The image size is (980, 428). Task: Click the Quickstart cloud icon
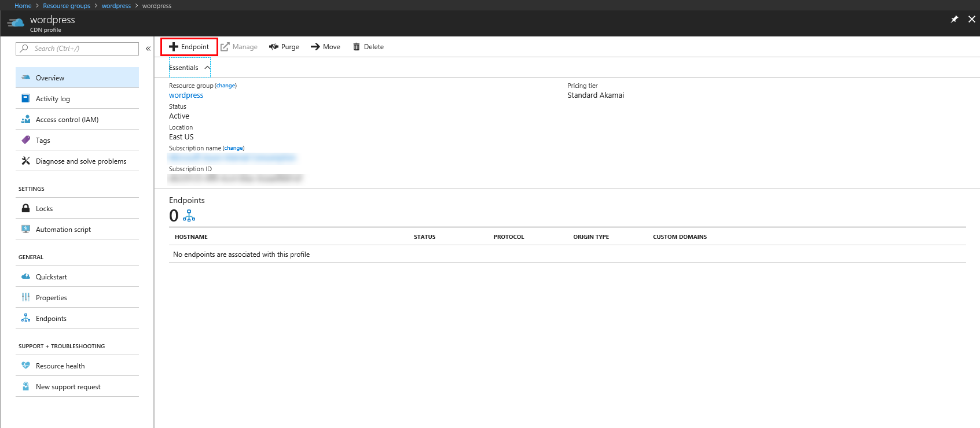click(x=25, y=276)
